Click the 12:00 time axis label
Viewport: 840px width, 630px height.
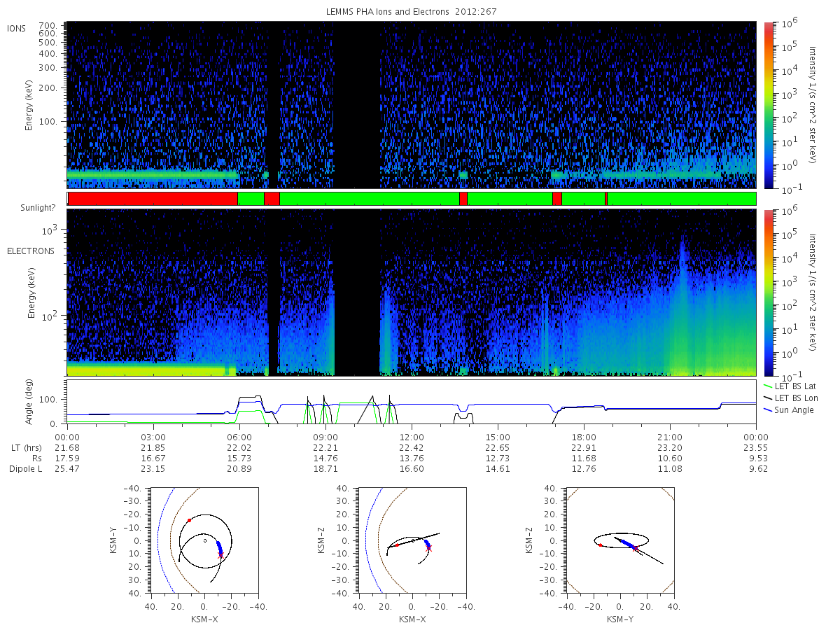412,435
